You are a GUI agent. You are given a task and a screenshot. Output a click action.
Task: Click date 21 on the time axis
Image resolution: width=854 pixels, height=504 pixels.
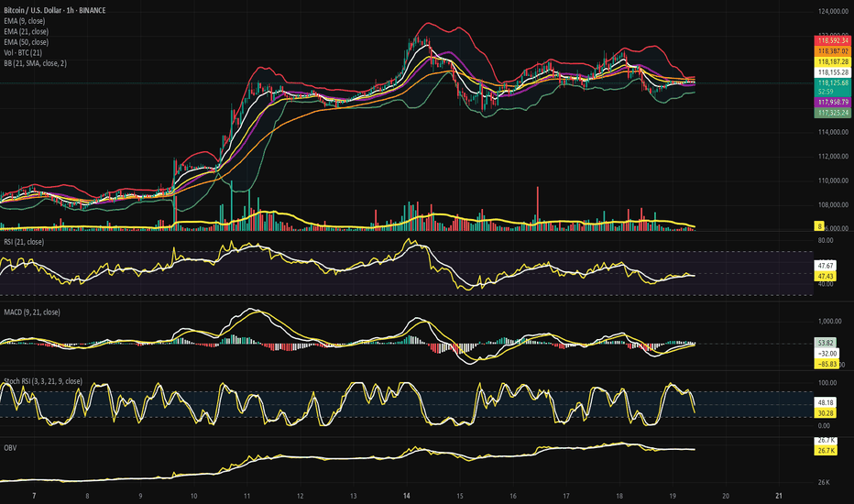(x=779, y=496)
